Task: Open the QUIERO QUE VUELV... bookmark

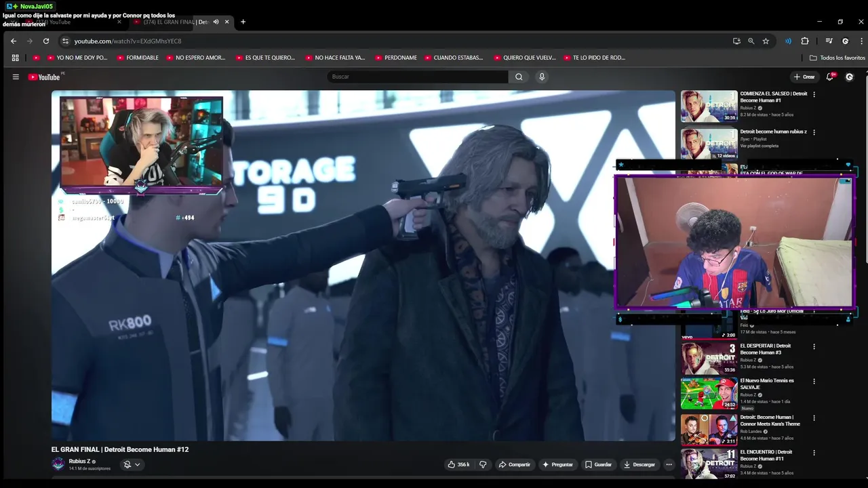Action: [525, 58]
